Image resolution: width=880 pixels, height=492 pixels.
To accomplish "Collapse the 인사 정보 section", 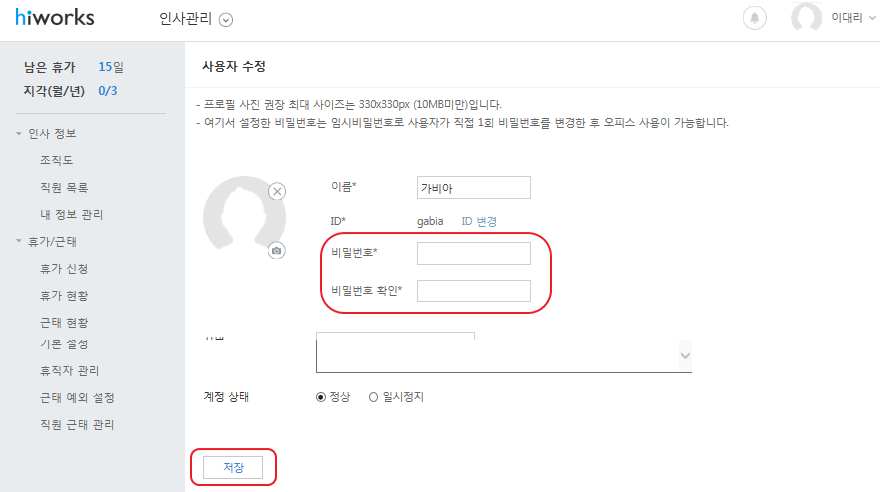I will click(x=19, y=133).
